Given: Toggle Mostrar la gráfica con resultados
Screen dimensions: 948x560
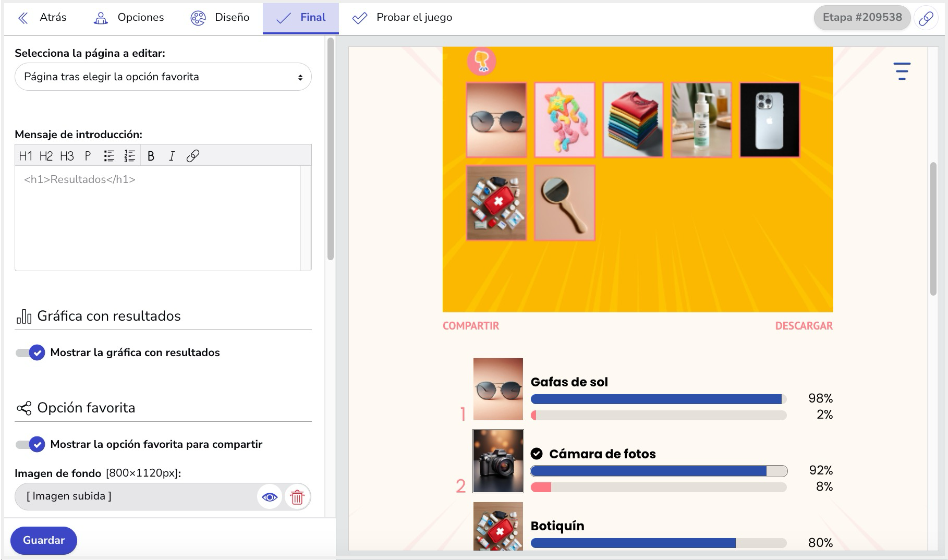Looking at the screenshot, I should click(x=30, y=353).
